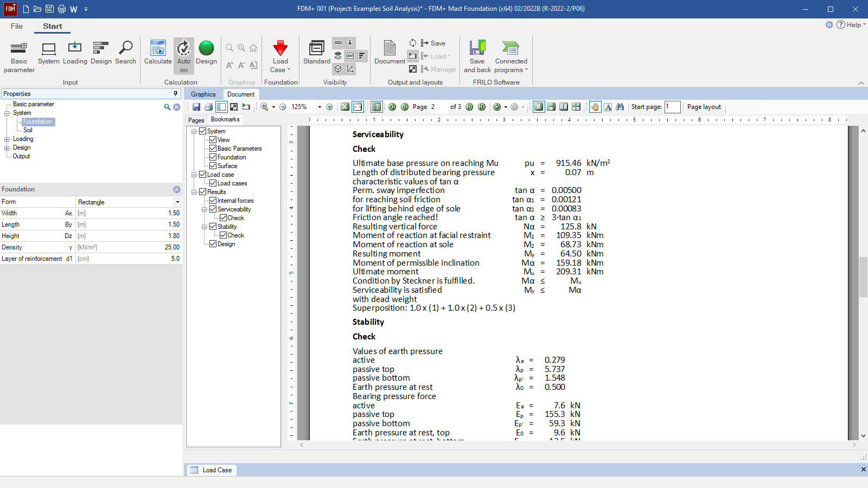Open the Document output button
Image resolution: width=868 pixels, height=488 pixels.
pos(390,54)
